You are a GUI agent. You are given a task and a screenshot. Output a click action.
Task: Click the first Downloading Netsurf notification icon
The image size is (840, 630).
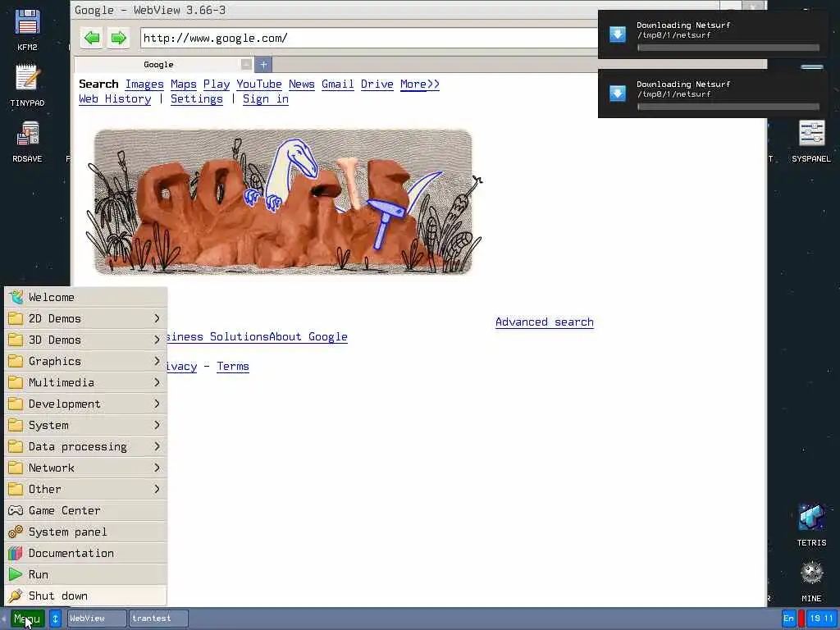click(x=618, y=34)
